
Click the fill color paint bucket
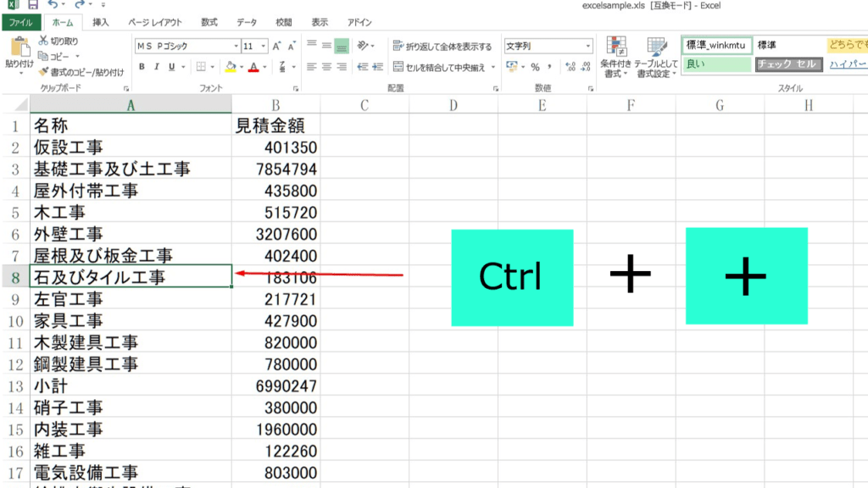click(x=231, y=67)
